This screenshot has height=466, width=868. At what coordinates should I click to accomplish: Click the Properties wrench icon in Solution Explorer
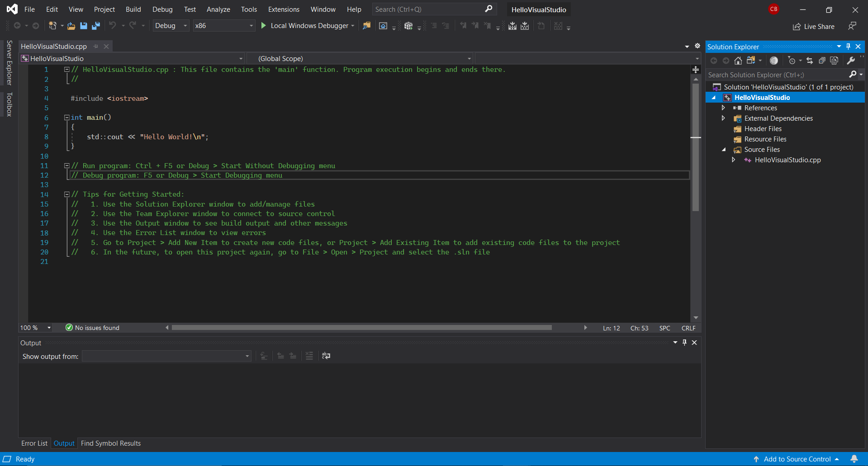pos(851,61)
